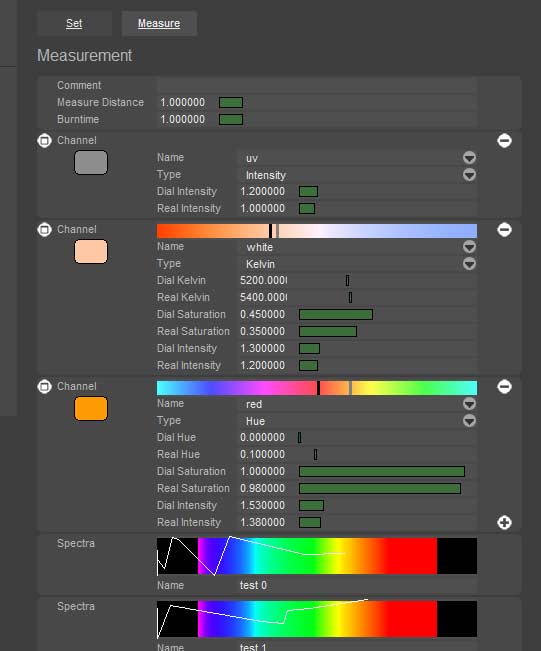The image size is (541, 651).
Task: Open the uv Name dropdown
Action: tap(469, 158)
